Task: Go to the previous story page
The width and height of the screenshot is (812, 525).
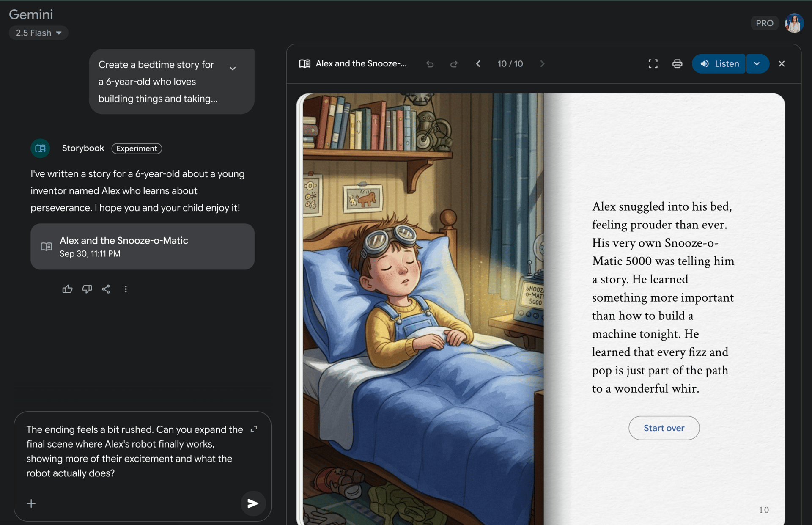Action: [x=478, y=64]
